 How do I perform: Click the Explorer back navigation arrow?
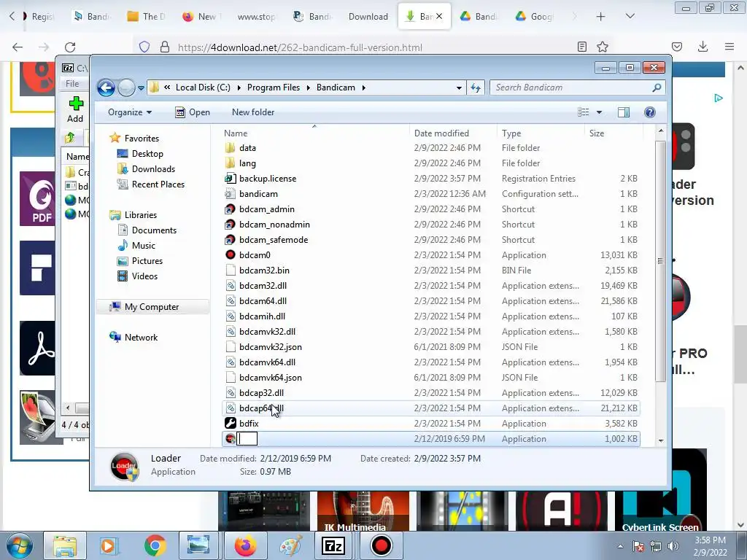pos(106,87)
